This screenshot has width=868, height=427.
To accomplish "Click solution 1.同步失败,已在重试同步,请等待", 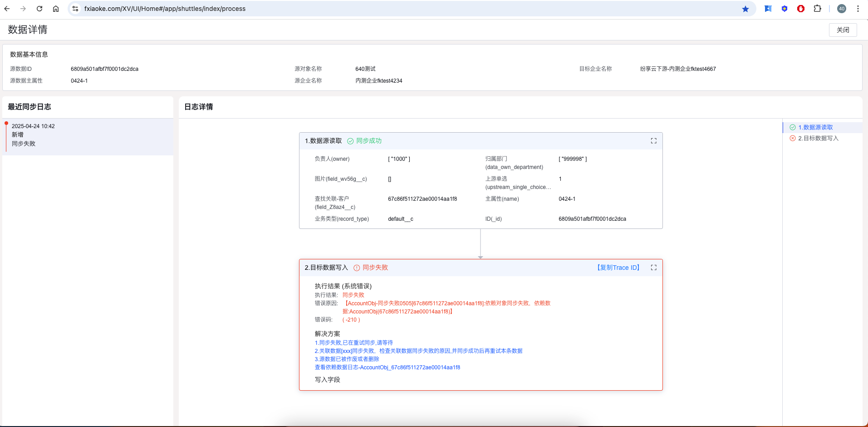I will [x=354, y=343].
